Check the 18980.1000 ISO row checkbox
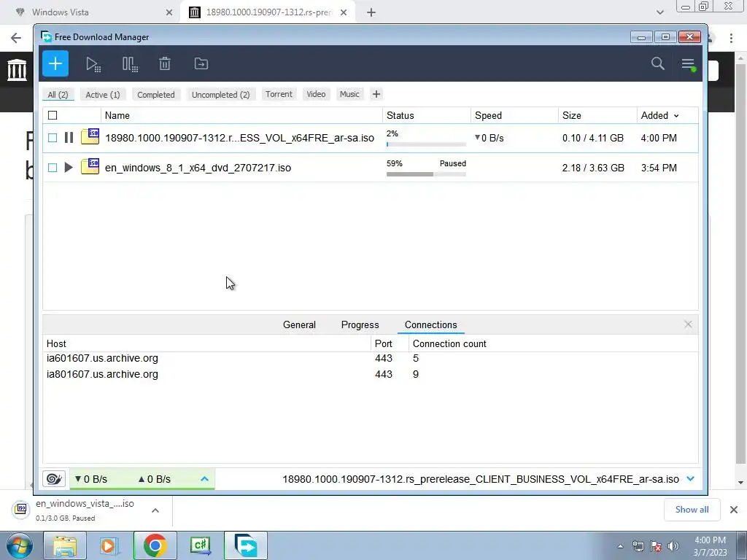This screenshot has height=560, width=747. point(53,138)
